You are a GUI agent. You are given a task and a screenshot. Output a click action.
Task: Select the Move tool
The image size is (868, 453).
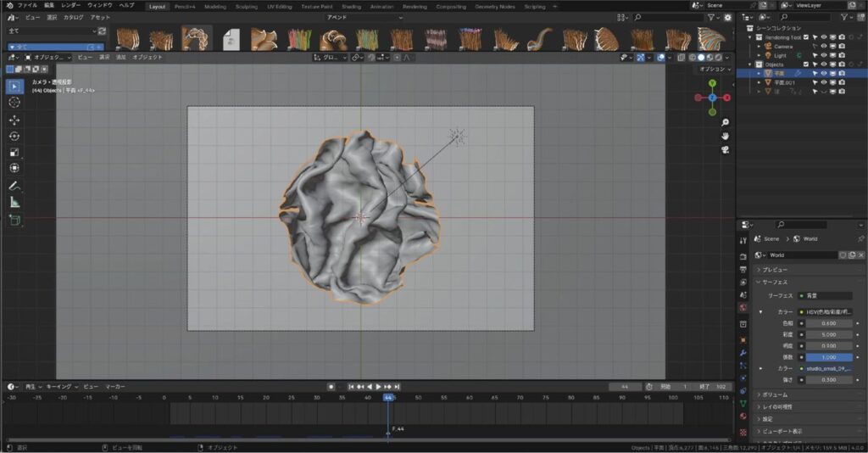click(x=14, y=120)
